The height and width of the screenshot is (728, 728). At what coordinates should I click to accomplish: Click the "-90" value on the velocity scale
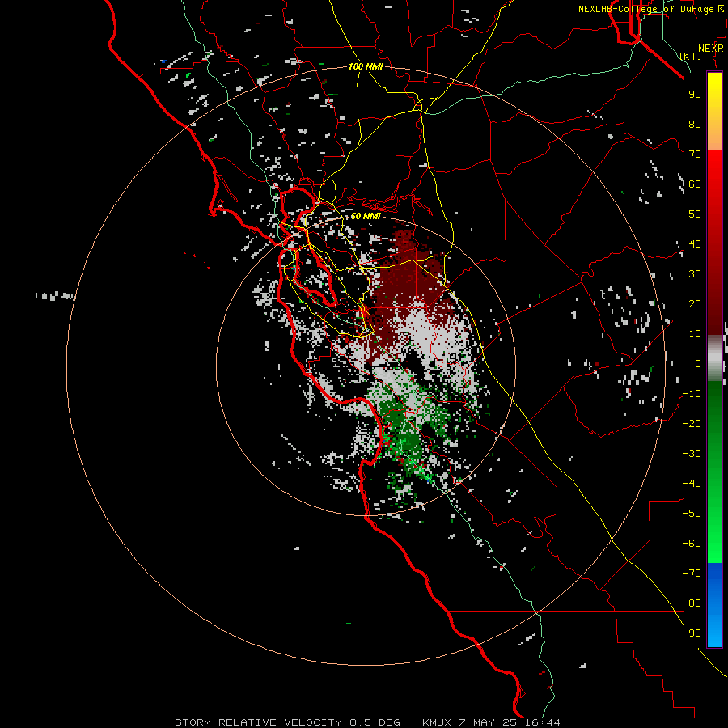point(692,633)
